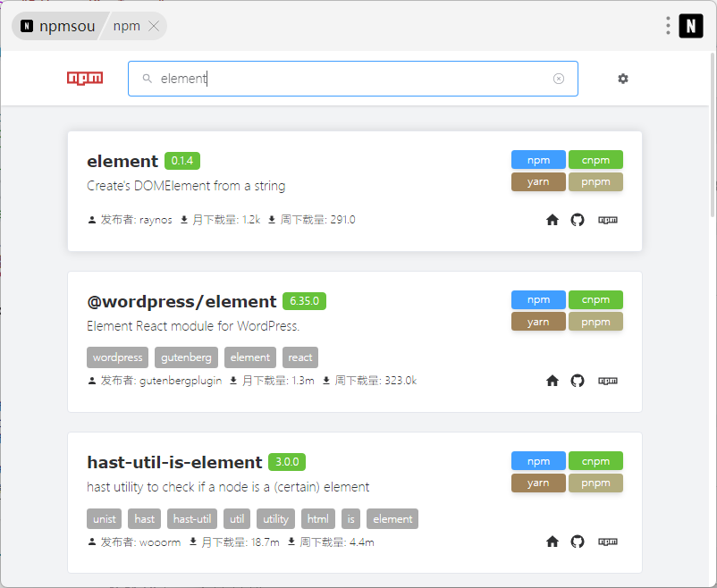This screenshot has height=588, width=717.
Task: Click the cnpm button on the element card
Action: [x=595, y=160]
